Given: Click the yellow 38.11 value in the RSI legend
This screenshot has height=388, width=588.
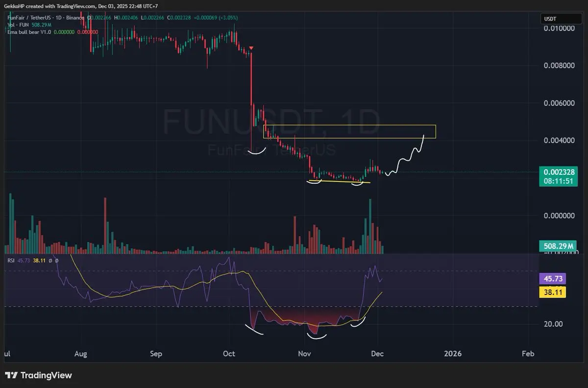Looking at the screenshot, I should [39, 261].
